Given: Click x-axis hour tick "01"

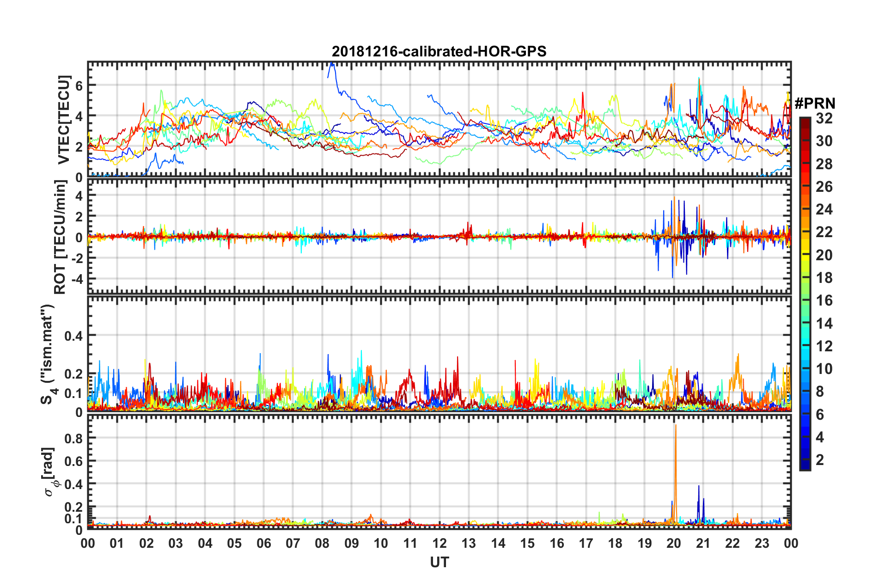Looking at the screenshot, I should [x=117, y=543].
